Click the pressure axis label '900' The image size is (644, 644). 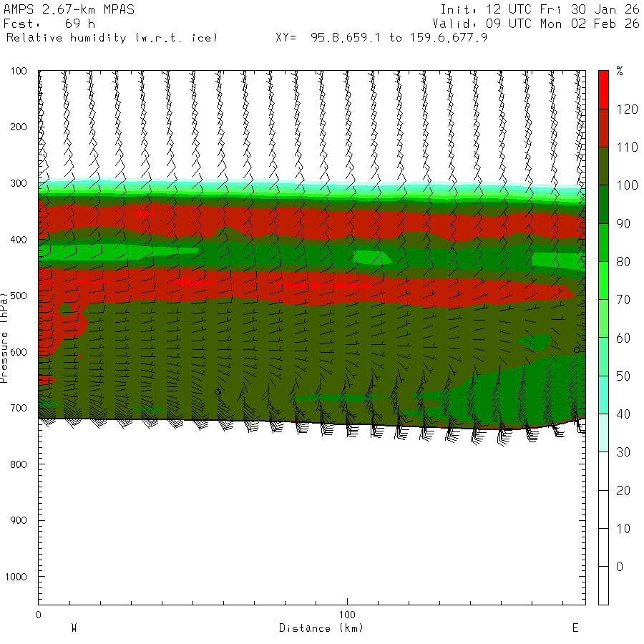[19, 520]
